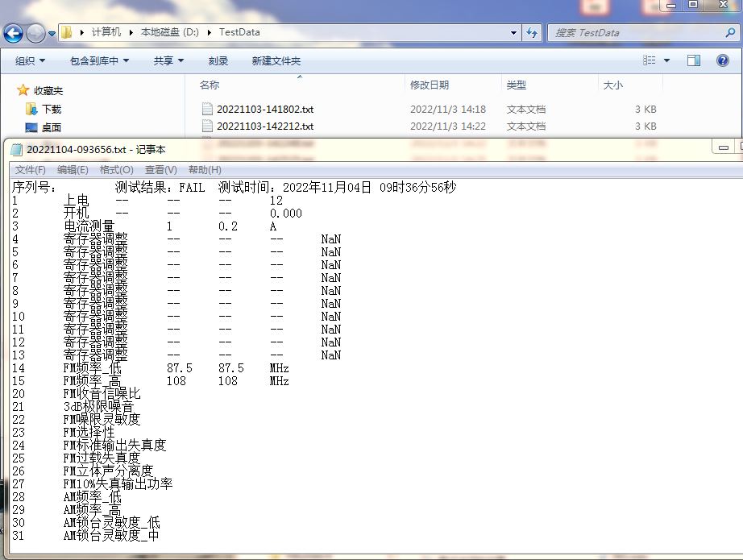Click the 文本文档 type of 20221103-142212.txt

click(x=526, y=126)
